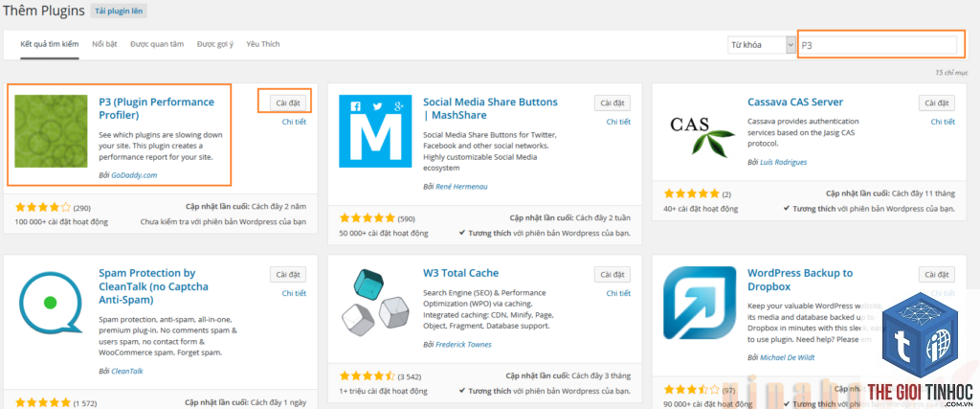Viewport: 980px width, 409px height.
Task: Install Social Media Share Buttons MashShare
Action: pyautogui.click(x=612, y=102)
